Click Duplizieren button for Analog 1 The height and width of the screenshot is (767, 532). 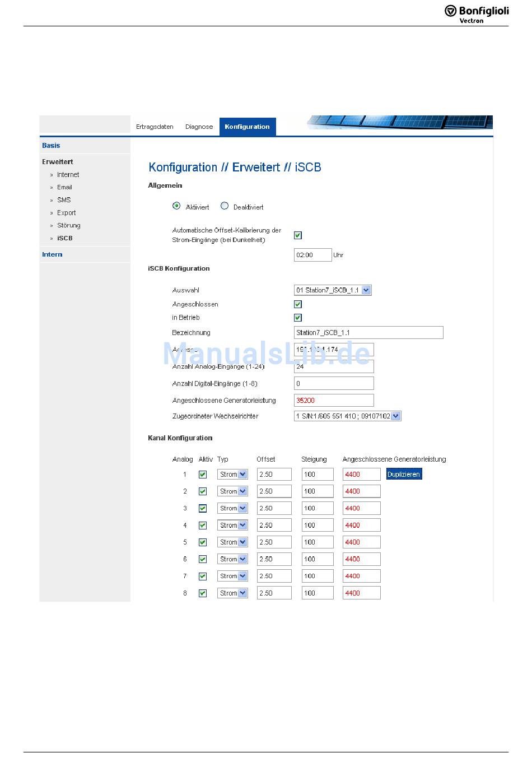point(404,475)
